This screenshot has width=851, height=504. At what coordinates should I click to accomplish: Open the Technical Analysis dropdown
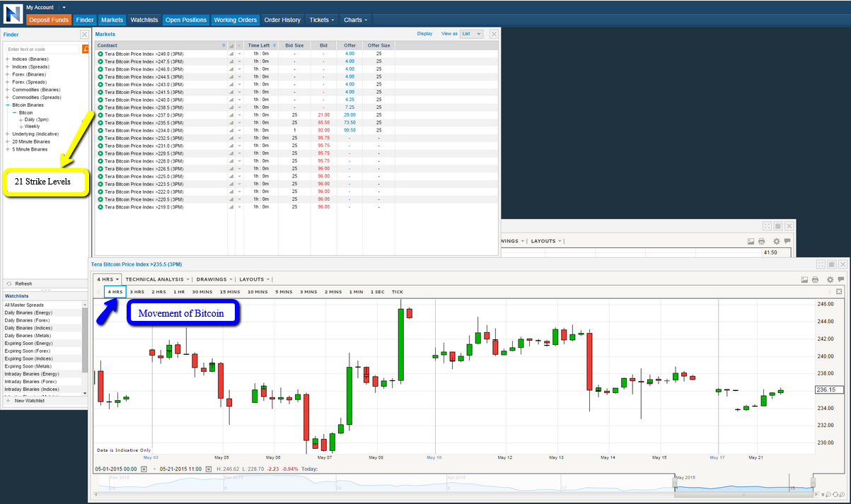click(158, 279)
